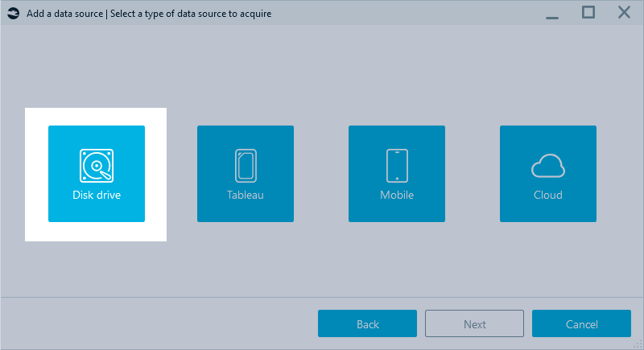
Task: Select the Cloud data source tile
Action: click(x=548, y=174)
